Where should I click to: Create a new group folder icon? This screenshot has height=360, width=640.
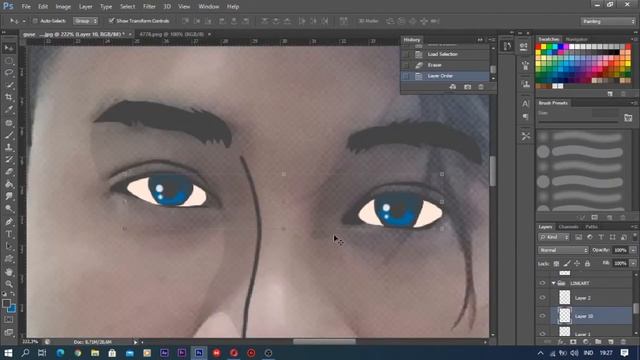pos(598,342)
